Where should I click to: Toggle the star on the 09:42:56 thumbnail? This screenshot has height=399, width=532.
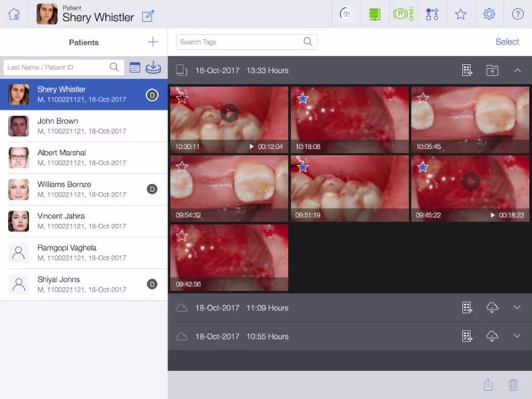click(x=182, y=236)
